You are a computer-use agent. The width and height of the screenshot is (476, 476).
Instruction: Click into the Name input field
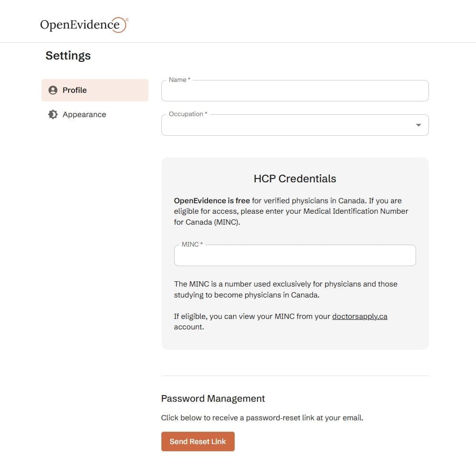295,90
